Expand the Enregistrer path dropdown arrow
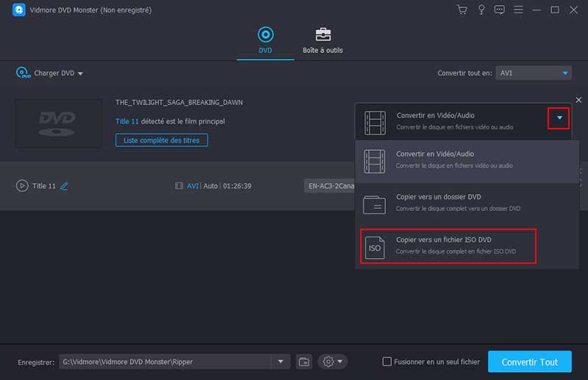Viewport: 588px width, 380px height. [x=280, y=362]
